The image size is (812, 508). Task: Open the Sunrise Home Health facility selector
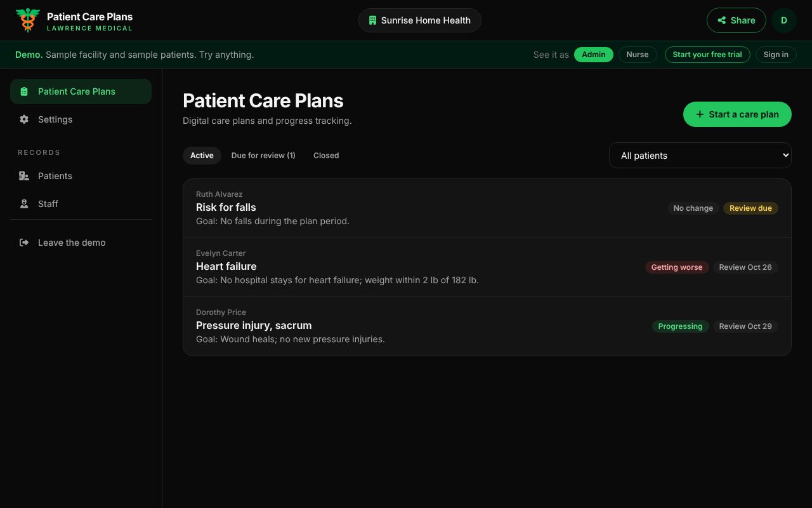click(x=420, y=20)
